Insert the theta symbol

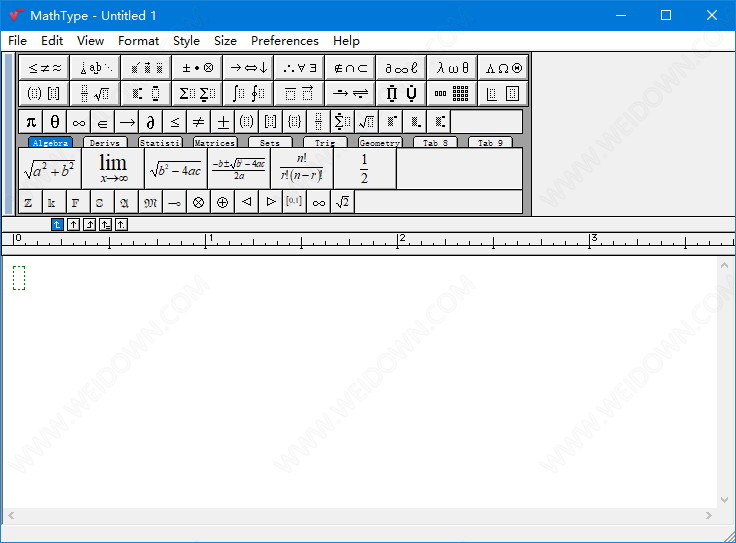point(55,122)
